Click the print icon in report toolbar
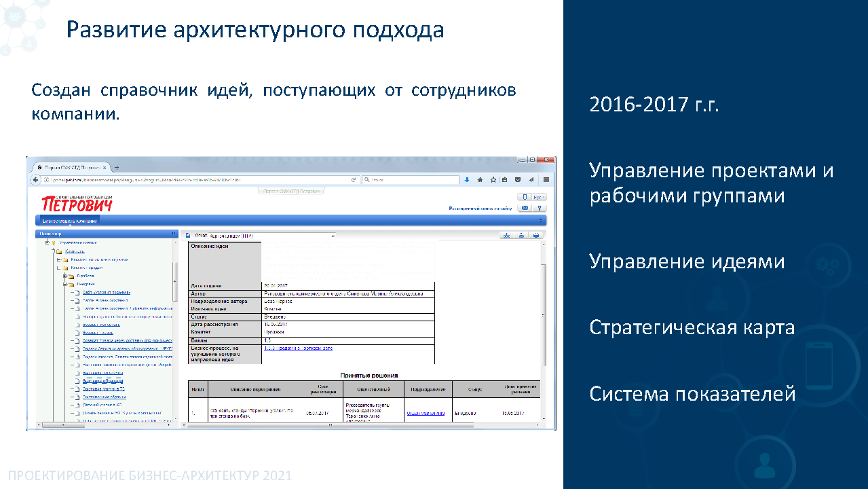This screenshot has height=489, width=868. click(536, 236)
